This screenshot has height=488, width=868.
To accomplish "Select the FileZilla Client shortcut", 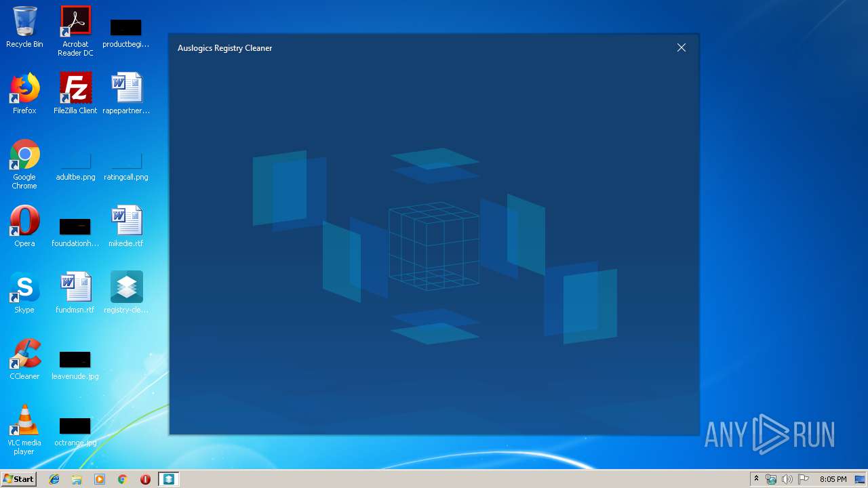I will (75, 94).
